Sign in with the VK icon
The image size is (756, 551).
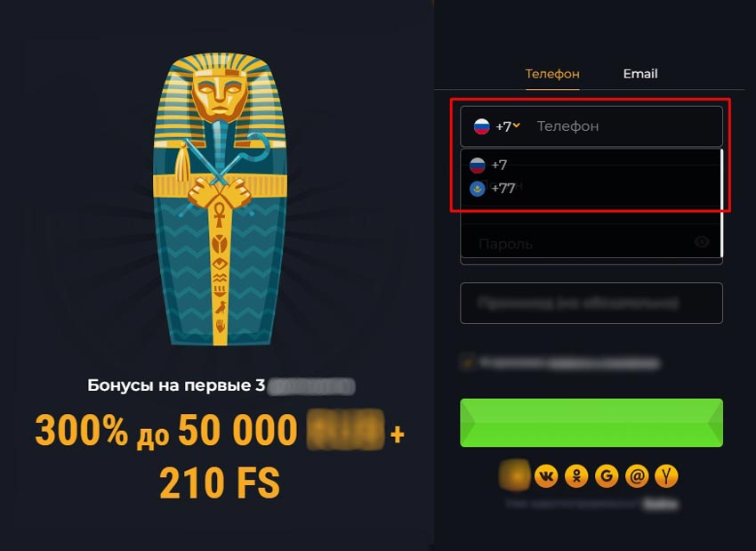click(x=546, y=477)
